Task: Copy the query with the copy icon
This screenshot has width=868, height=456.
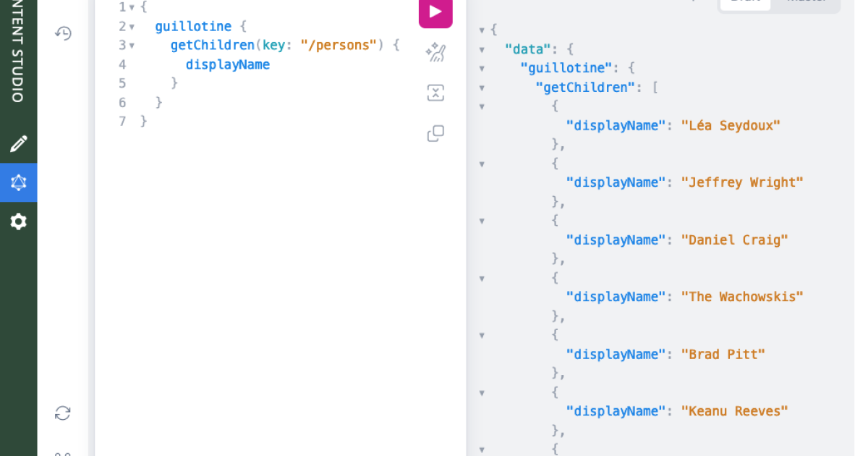Action: 435,133
